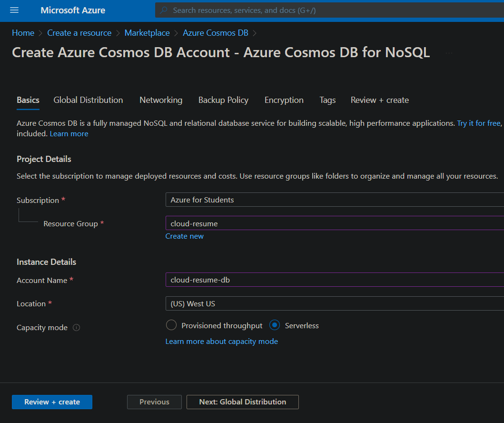Click the Subscription field label

tap(38, 200)
